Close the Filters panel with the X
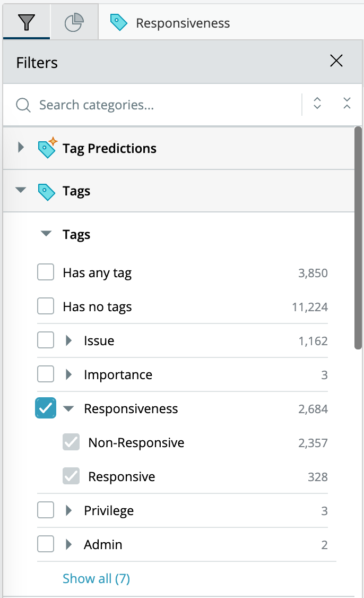Viewport: 364px width, 598px height. (x=336, y=61)
